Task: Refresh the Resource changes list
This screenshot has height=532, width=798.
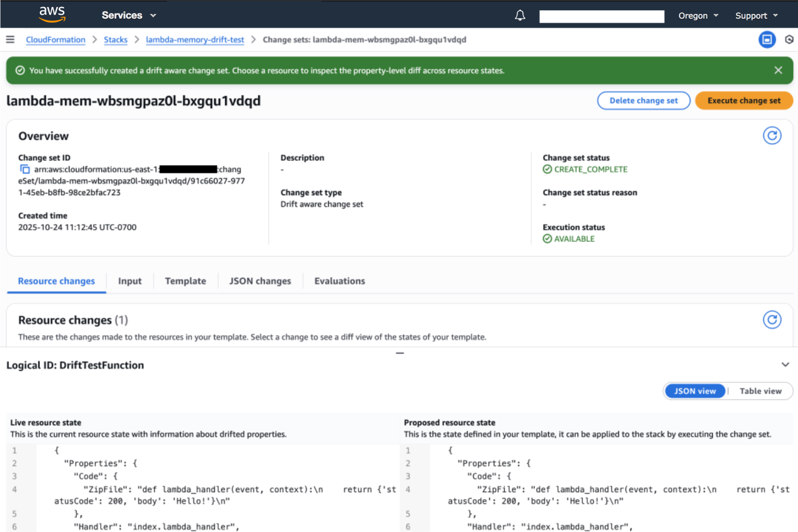Action: pos(772,320)
